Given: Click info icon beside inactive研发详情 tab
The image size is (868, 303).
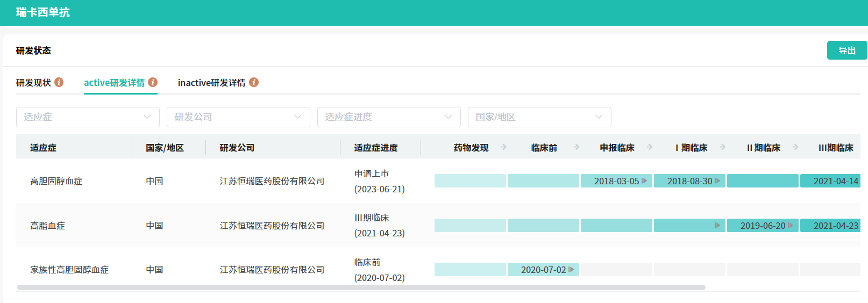Looking at the screenshot, I should click(254, 82).
